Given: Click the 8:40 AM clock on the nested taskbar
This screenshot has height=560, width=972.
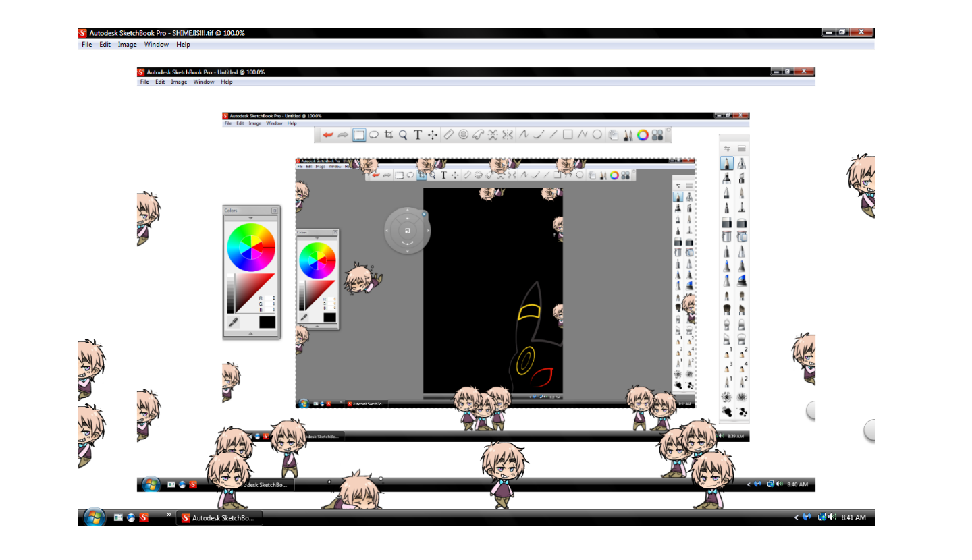Looking at the screenshot, I should 797,484.
